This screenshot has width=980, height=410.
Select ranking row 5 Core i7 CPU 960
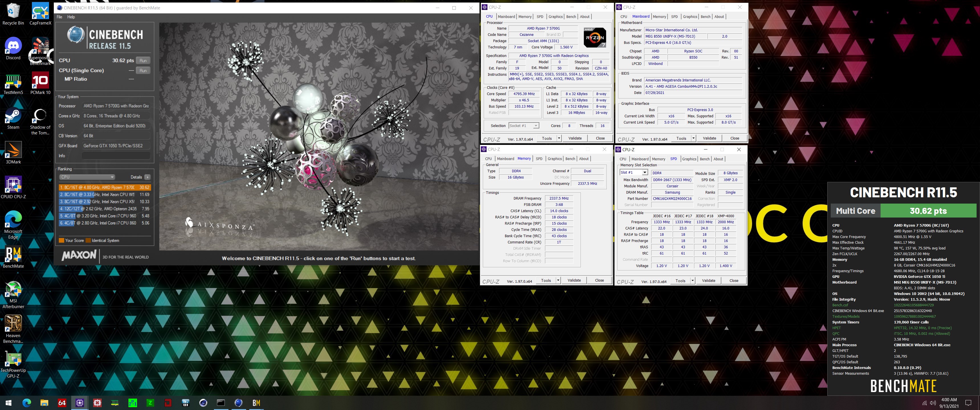(x=105, y=216)
